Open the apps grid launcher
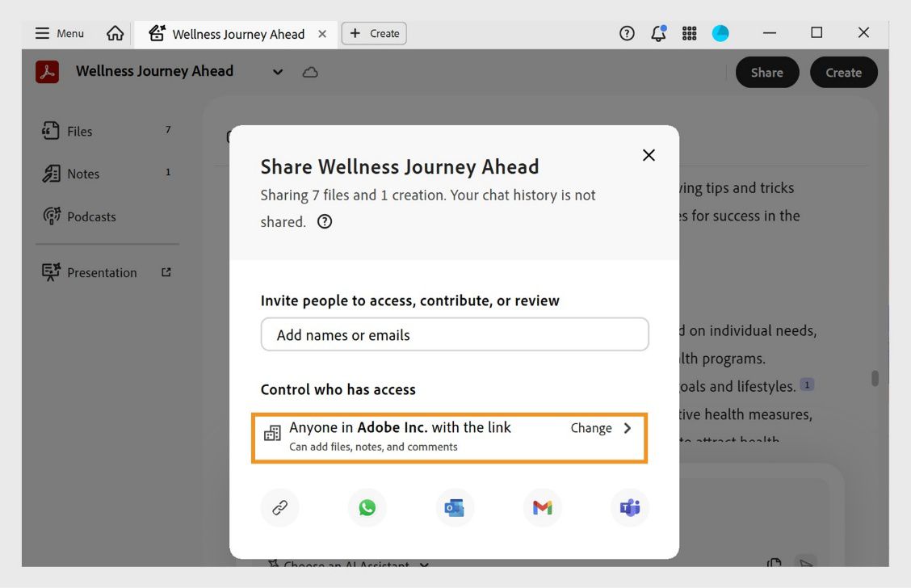Image resolution: width=911 pixels, height=588 pixels. [689, 33]
